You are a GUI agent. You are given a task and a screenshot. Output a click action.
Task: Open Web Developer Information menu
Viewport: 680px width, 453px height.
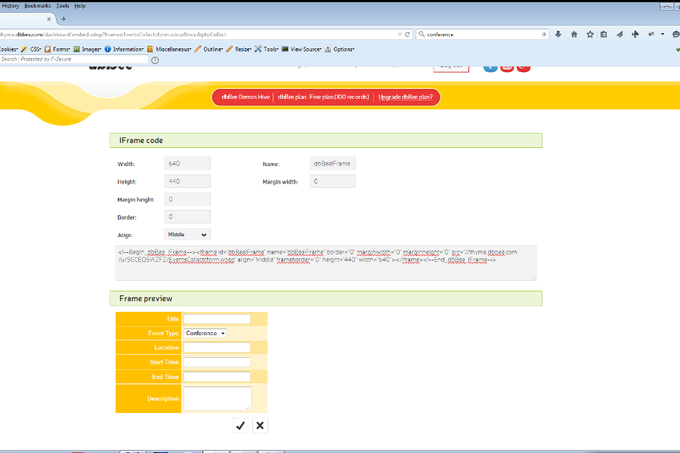124,49
